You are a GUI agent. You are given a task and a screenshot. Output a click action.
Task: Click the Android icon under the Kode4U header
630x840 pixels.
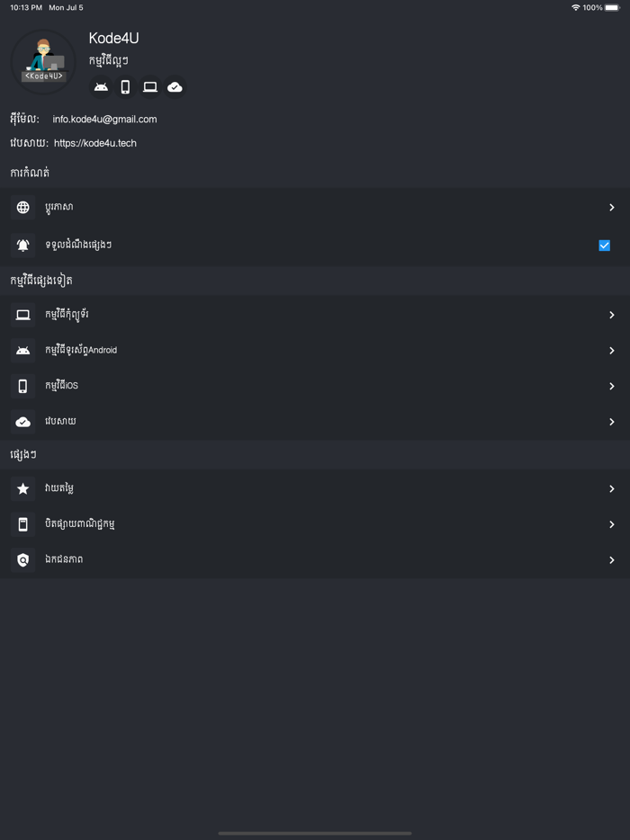tap(101, 87)
